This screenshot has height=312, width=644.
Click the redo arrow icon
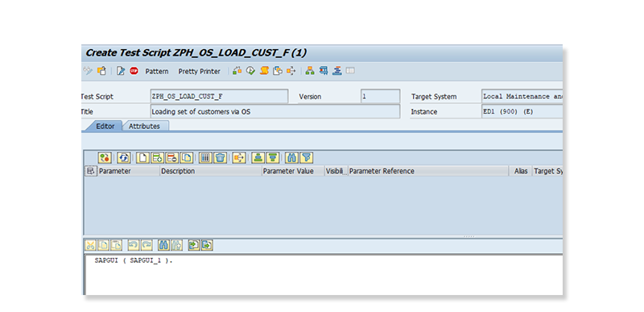pos(147,245)
